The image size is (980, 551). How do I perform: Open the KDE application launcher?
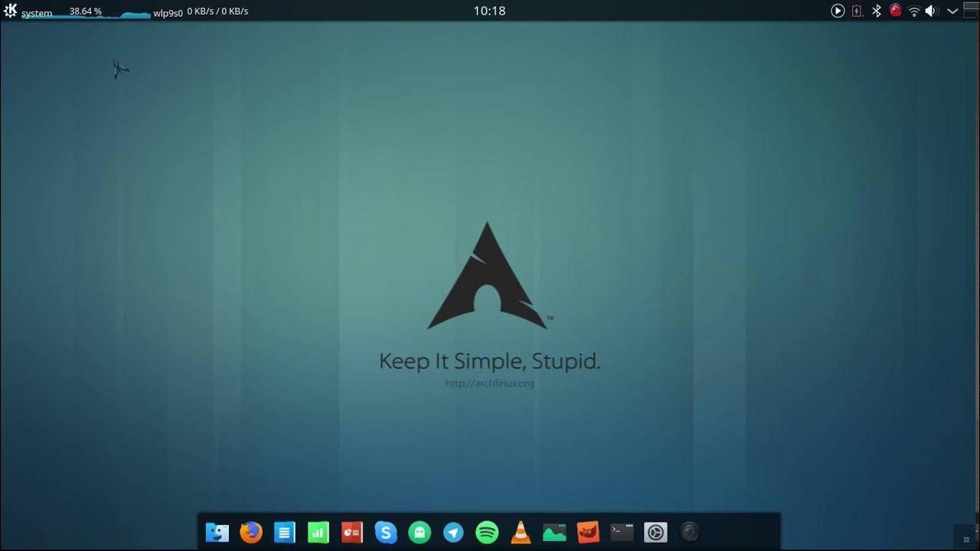[x=10, y=11]
